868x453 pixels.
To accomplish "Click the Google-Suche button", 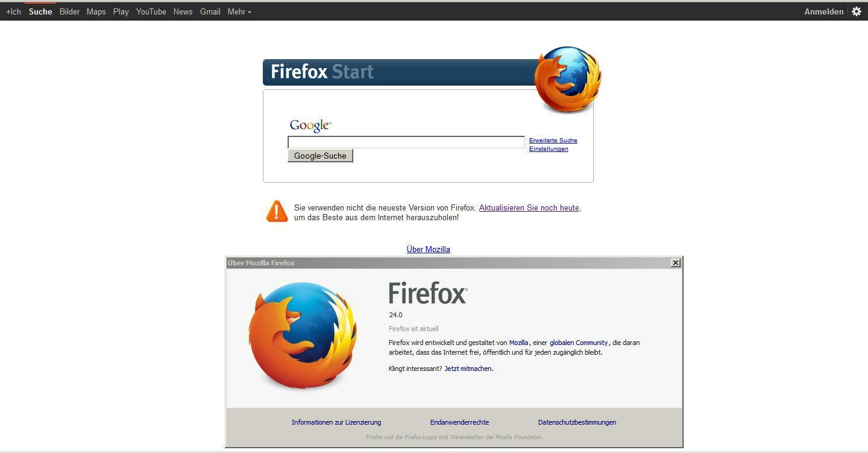I will [320, 156].
